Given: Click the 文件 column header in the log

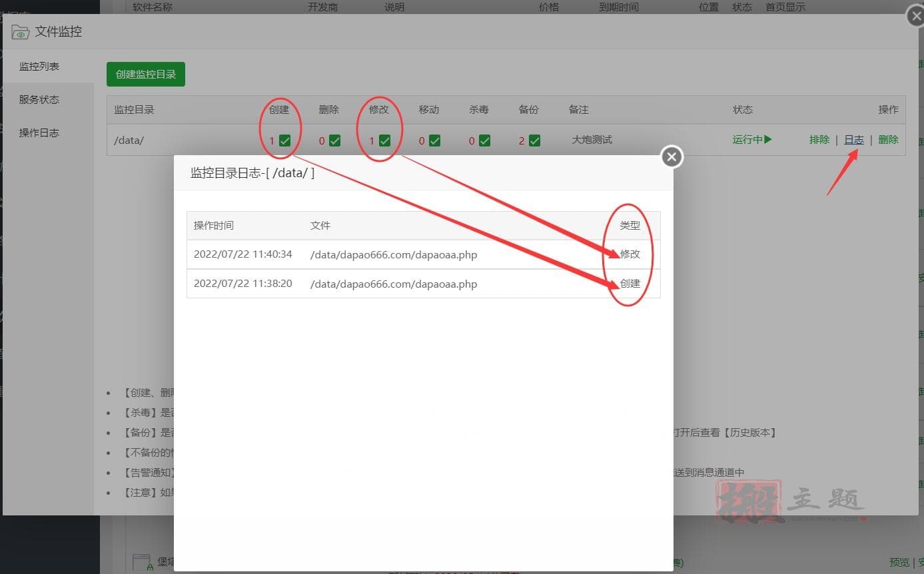Looking at the screenshot, I should coord(320,226).
